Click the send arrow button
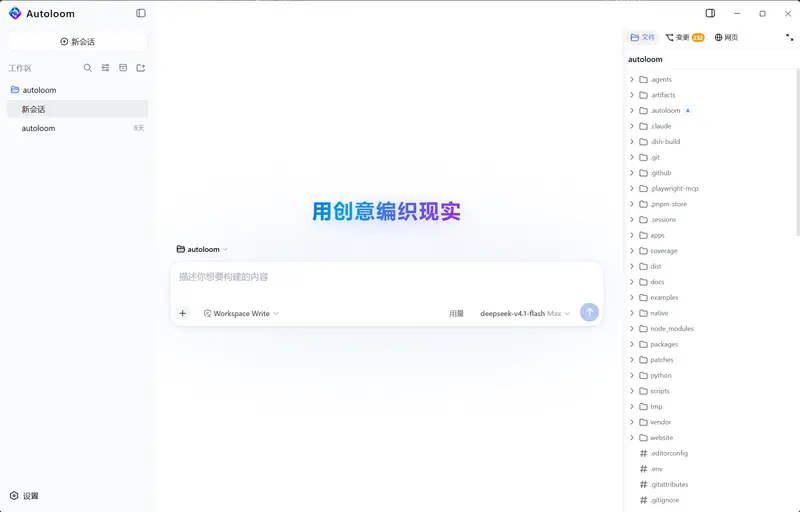 [x=589, y=312]
